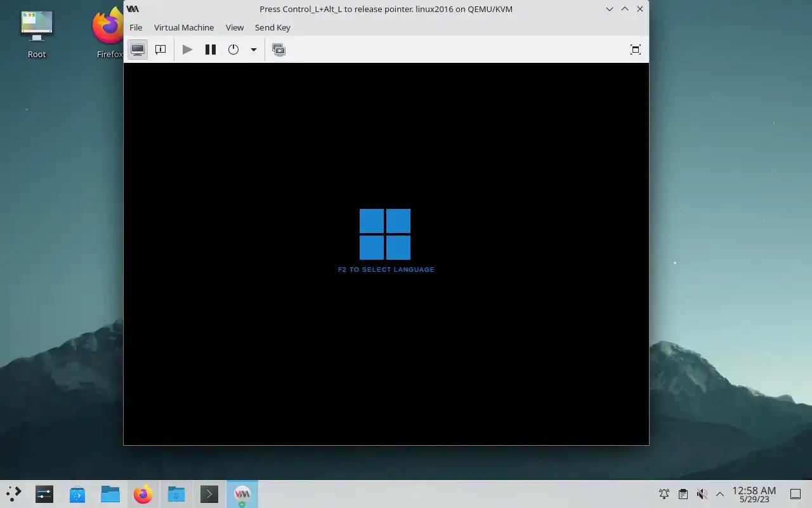Image resolution: width=812 pixels, height=508 pixels.
Task: Open the View menu
Action: pos(235,27)
